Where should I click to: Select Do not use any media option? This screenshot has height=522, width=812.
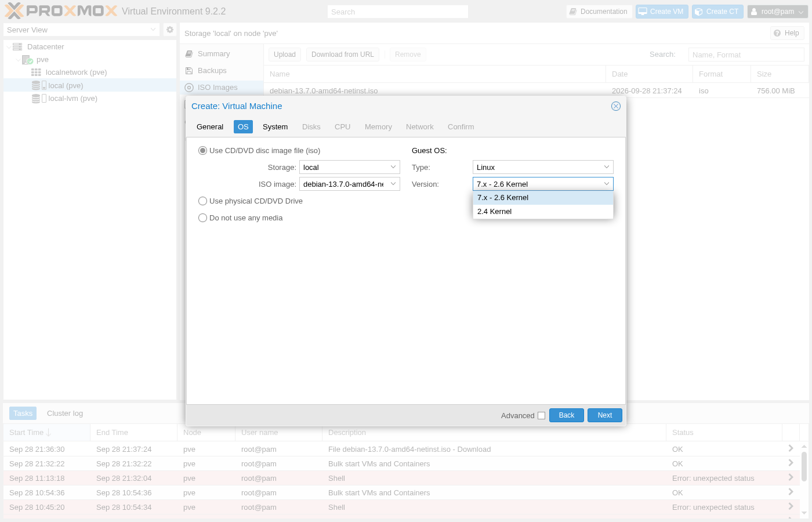tap(202, 218)
